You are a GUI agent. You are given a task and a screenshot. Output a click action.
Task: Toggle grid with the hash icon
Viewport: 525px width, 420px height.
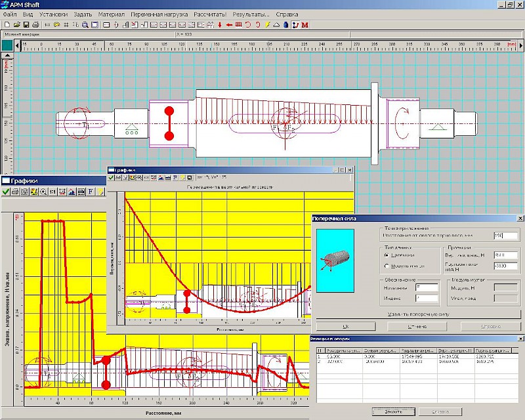[66, 25]
